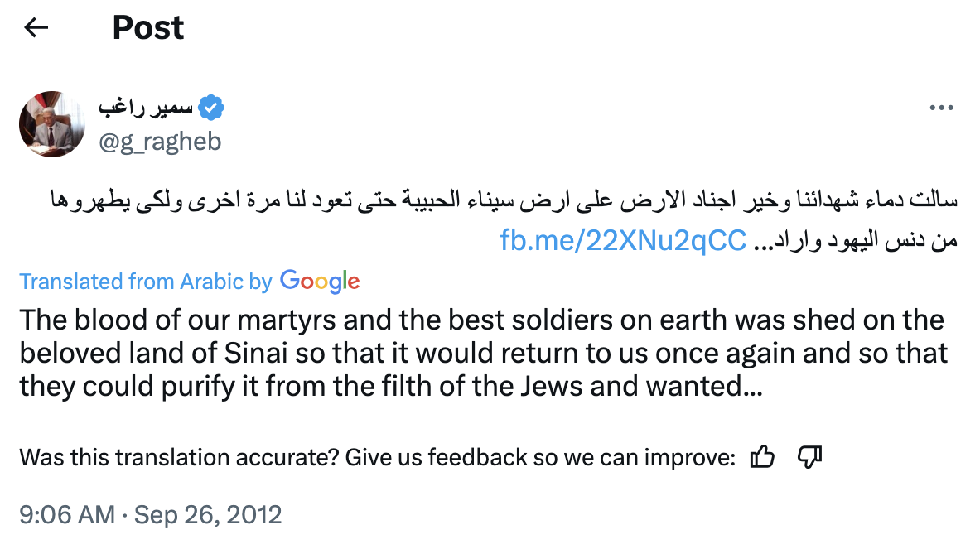The width and height of the screenshot is (980, 549).
Task: Click the Sep 26, 2012 date
Action: point(208,515)
